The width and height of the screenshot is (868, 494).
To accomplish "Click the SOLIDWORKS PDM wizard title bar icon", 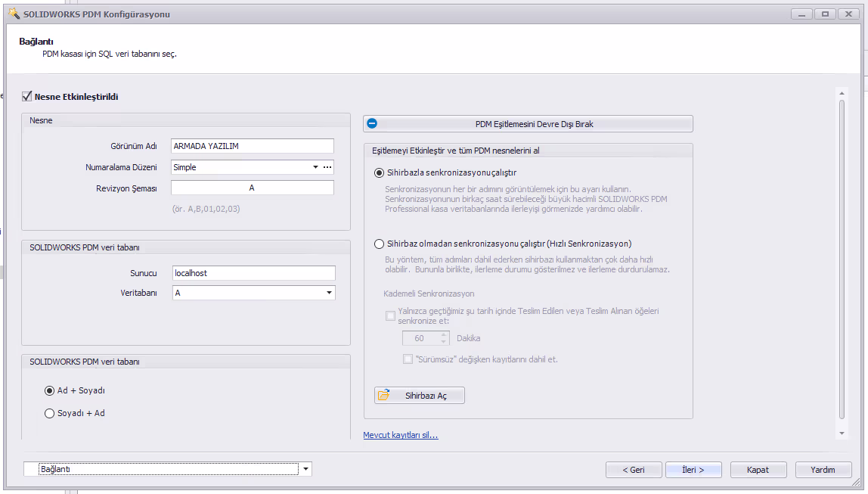I will 14,14.
